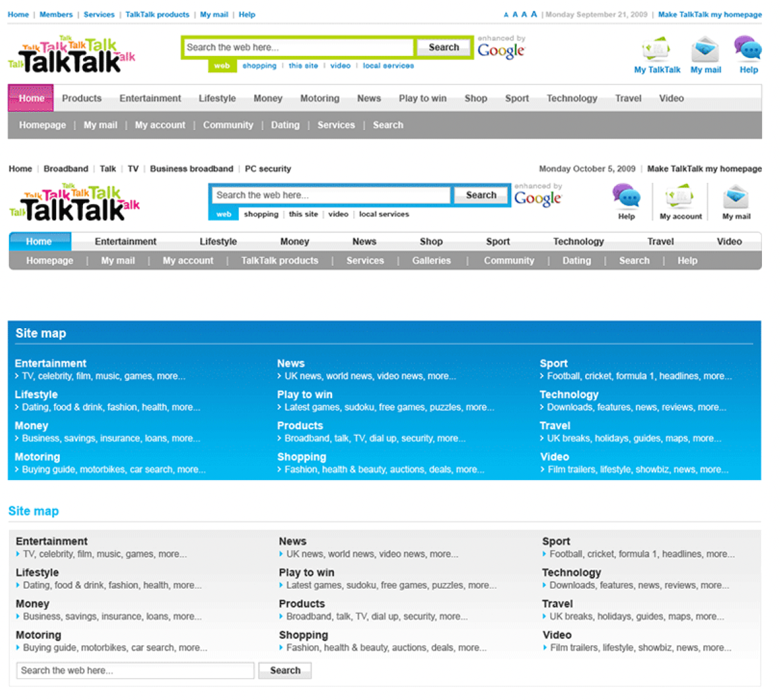This screenshot has height=700, width=780.
Task: Open Motoring heading in blue site map
Action: tap(37, 457)
